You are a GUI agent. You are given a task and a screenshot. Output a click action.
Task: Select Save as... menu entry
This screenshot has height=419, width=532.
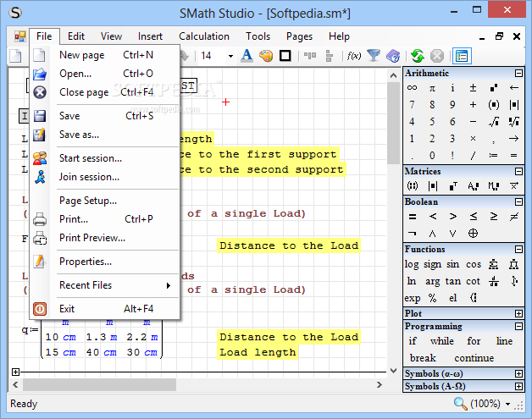[x=104, y=135]
